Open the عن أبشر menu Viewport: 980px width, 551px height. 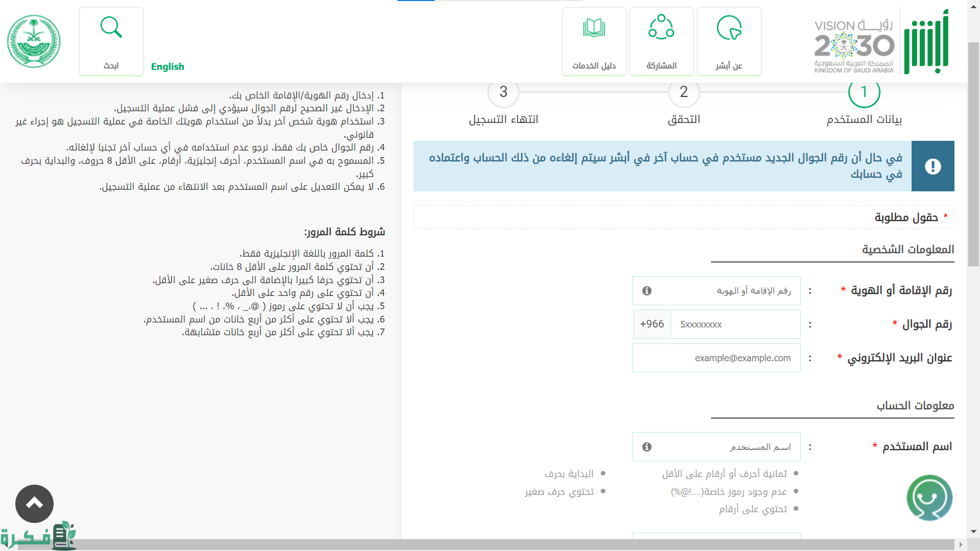[x=729, y=41]
